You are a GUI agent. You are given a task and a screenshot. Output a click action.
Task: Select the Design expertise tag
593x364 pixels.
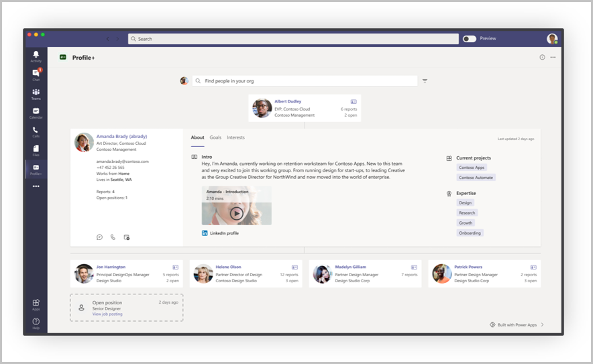[465, 203]
